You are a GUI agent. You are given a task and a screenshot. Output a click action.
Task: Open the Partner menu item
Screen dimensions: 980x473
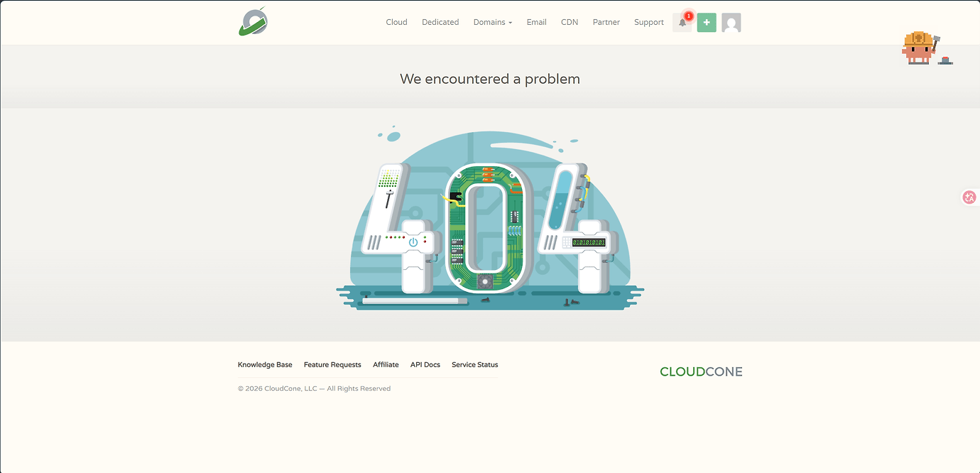click(x=606, y=22)
